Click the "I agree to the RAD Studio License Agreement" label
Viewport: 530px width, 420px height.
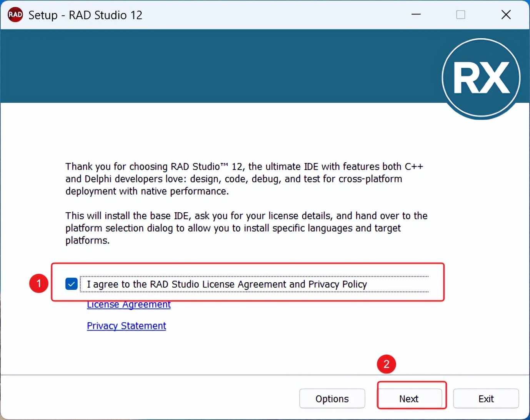click(x=227, y=284)
